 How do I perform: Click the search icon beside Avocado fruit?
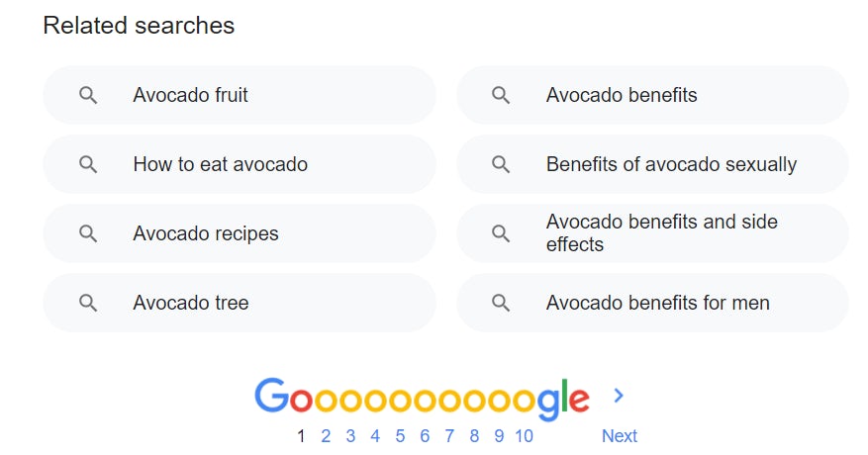(x=88, y=96)
